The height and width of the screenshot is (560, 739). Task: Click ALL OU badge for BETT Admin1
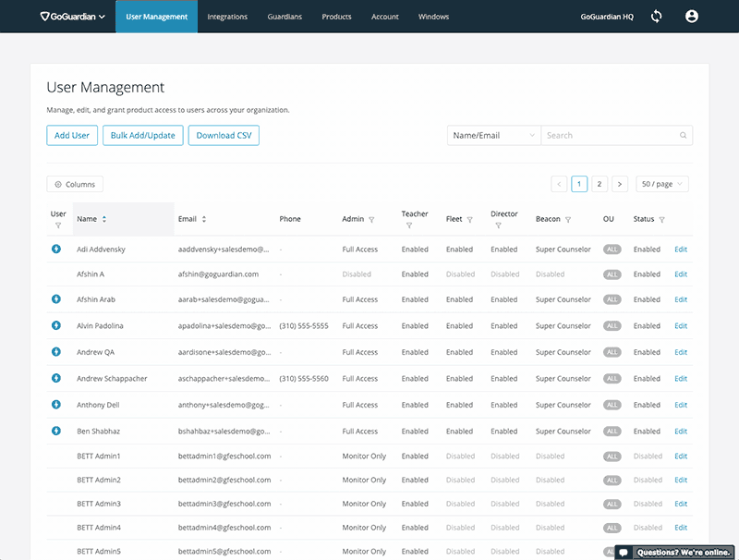pyautogui.click(x=612, y=457)
